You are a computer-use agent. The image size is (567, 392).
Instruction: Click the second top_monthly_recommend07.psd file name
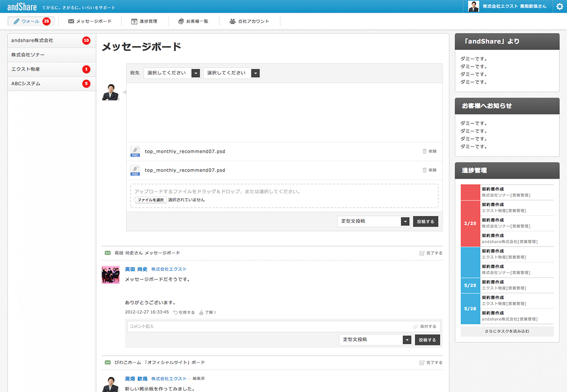185,170
